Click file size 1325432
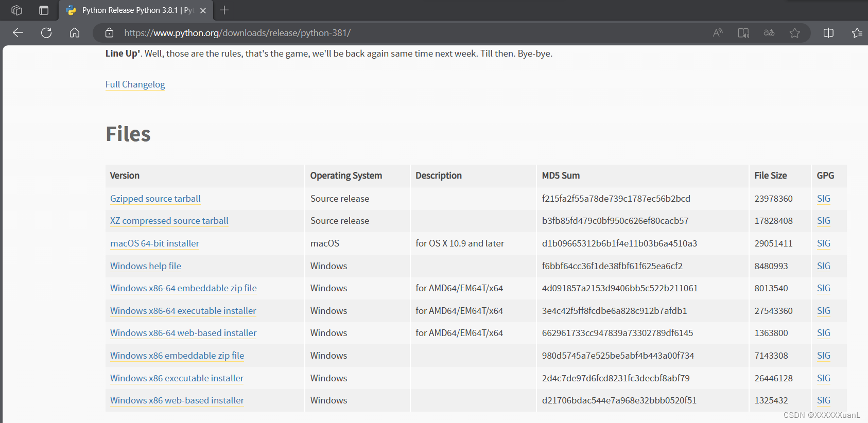 point(771,400)
